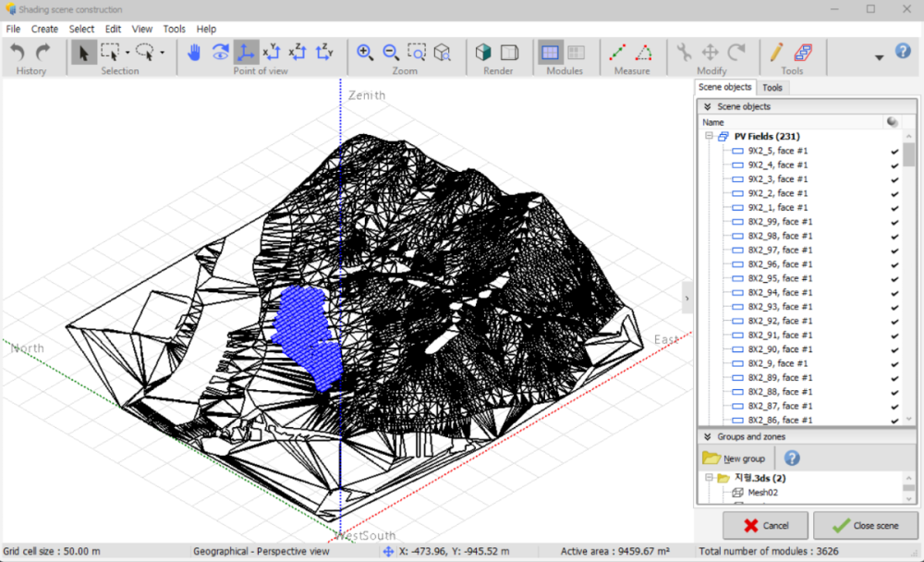Click the Undo arrow in History
Image resolution: width=924 pixels, height=562 pixels.
click(x=18, y=53)
